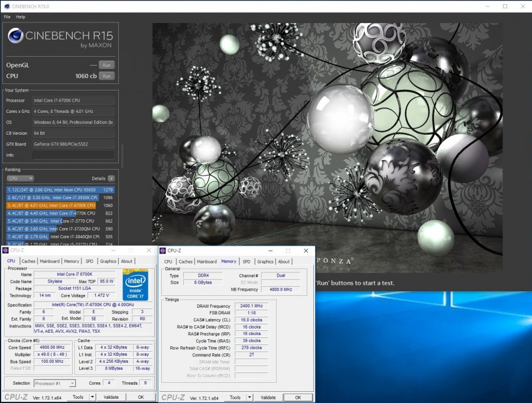Click Tools button in left CPU-Z
Screen dimensions: 532x403
(x=78, y=397)
